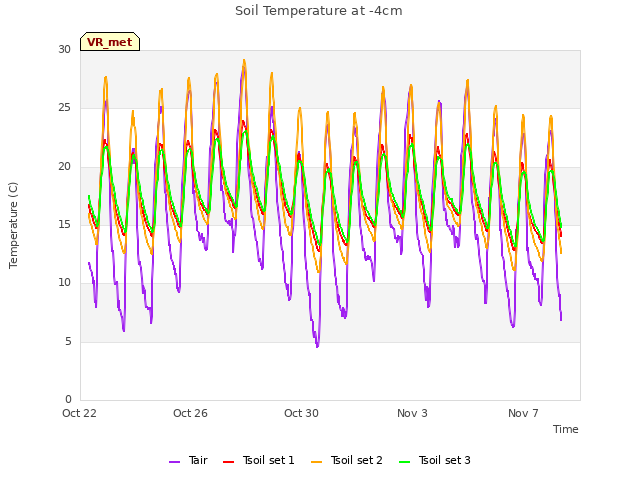Click the Oct 22 x-axis label
The width and height of the screenshot is (640, 480).
[79, 413]
